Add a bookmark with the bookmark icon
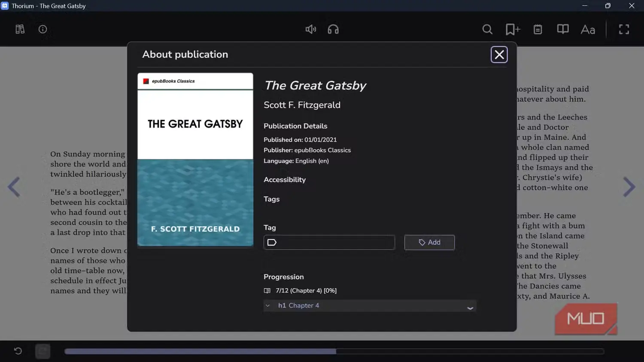 513,29
